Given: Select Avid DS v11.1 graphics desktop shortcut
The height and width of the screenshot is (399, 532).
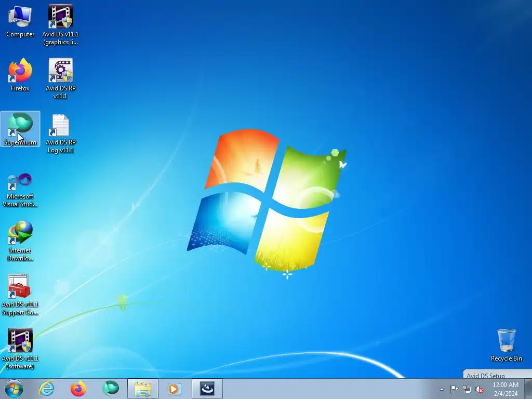Looking at the screenshot, I should [x=60, y=25].
